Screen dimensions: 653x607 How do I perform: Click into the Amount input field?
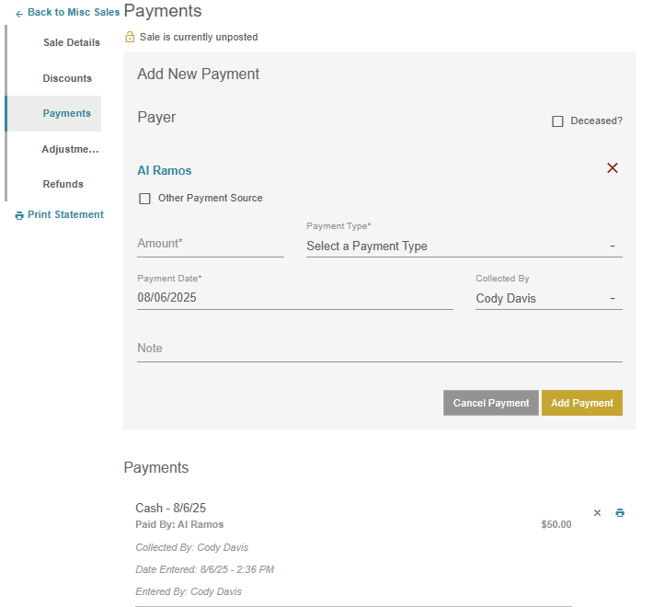(210, 244)
